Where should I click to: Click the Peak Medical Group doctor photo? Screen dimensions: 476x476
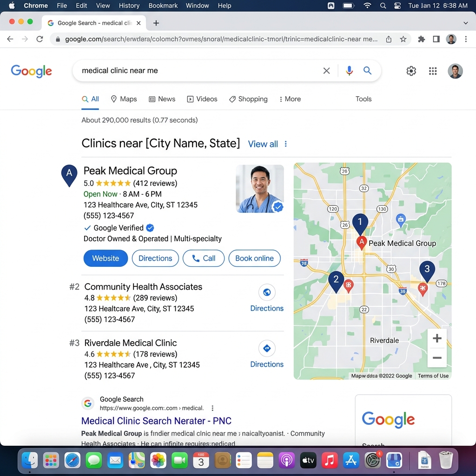[260, 189]
